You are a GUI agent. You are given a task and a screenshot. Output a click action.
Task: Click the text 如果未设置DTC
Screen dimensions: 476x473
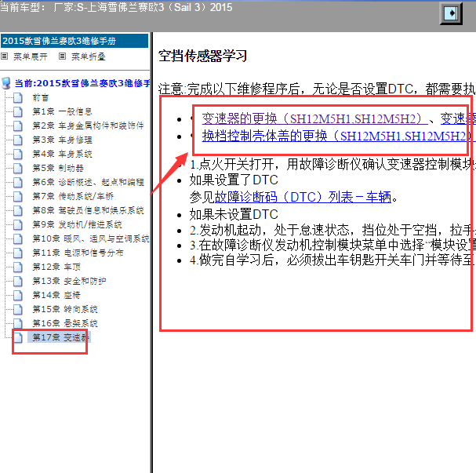pyautogui.click(x=234, y=214)
